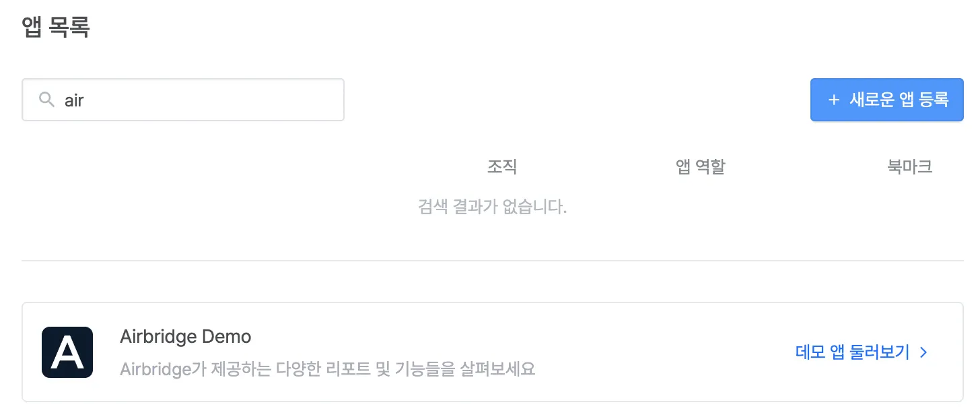Click the typed "air" text in search
This screenshot has height=419, width=980.
pyautogui.click(x=74, y=100)
